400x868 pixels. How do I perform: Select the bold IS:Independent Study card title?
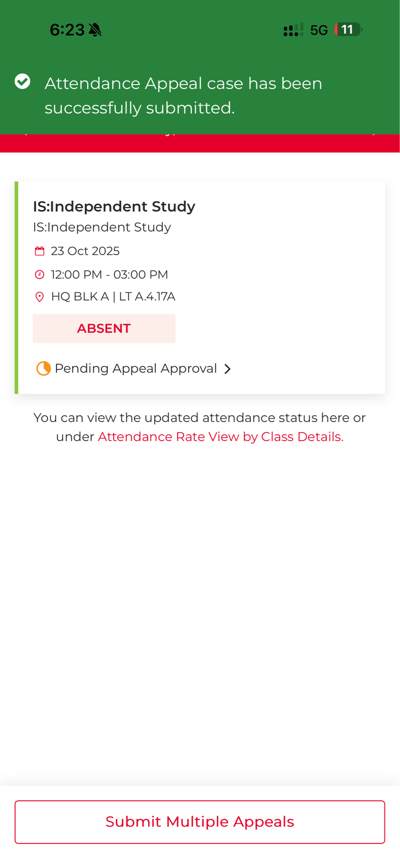[x=114, y=206]
